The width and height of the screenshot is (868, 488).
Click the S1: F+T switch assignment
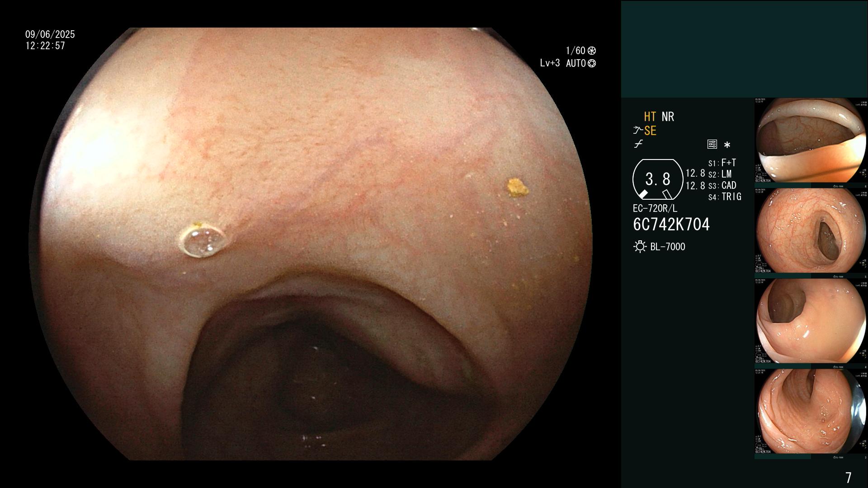coord(722,163)
